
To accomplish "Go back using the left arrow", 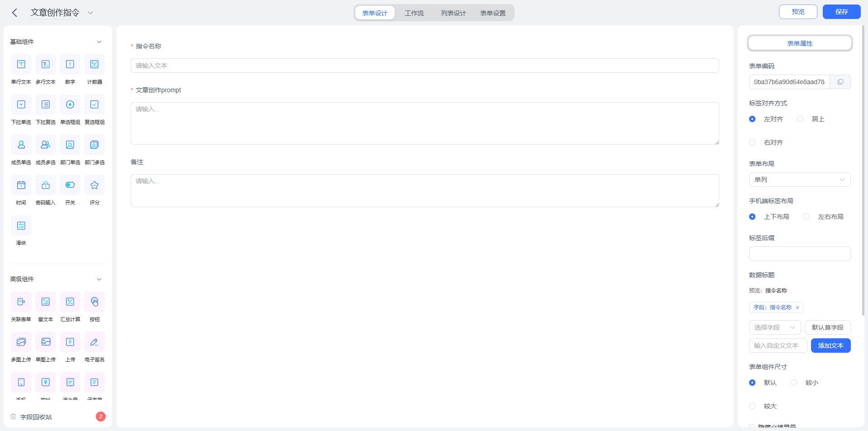I will [14, 13].
